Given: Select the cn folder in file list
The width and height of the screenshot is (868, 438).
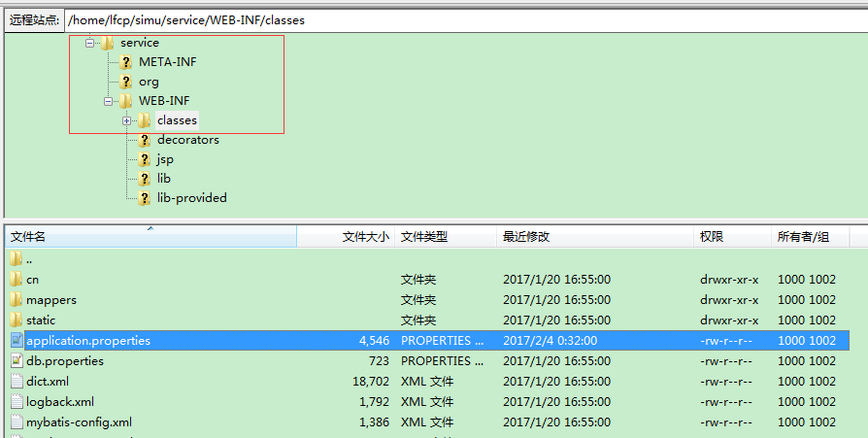Looking at the screenshot, I should [33, 280].
